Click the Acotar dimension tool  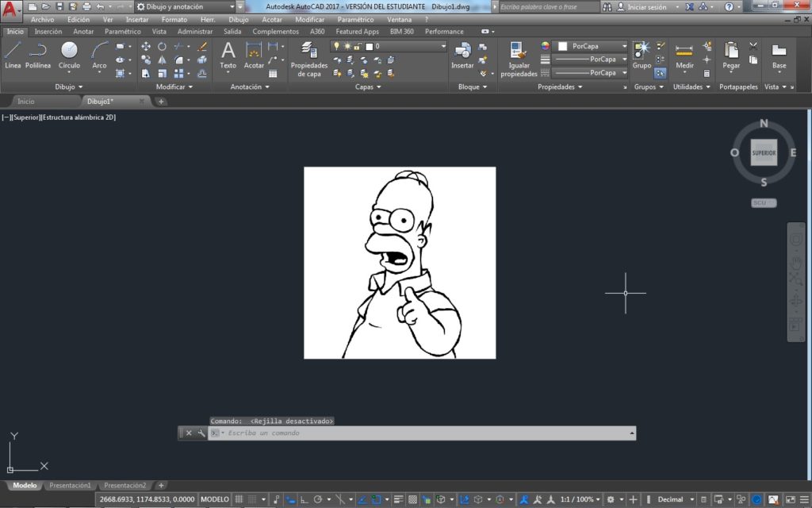[254, 55]
